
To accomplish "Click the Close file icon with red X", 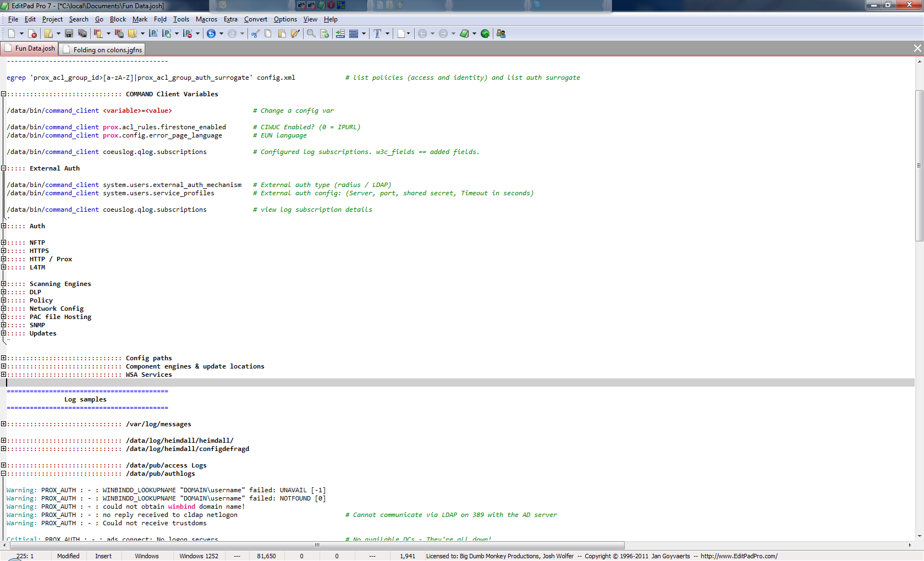I will point(32,34).
